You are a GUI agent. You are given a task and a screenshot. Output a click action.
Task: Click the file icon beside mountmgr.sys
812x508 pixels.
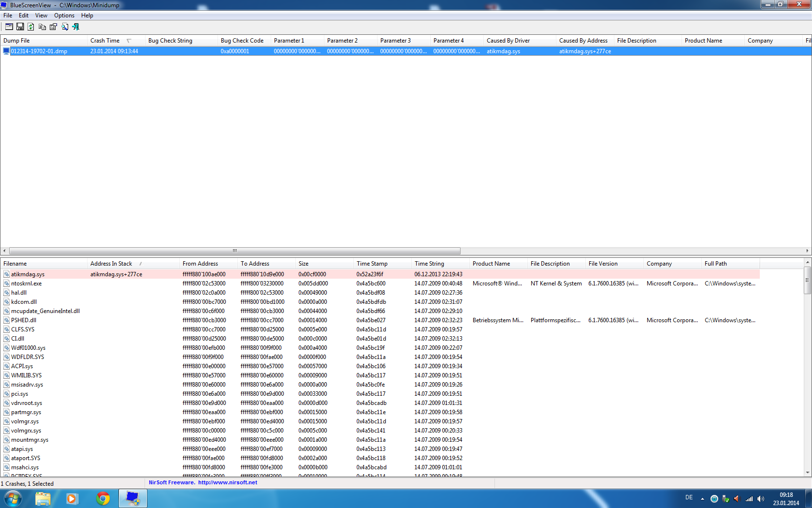point(7,440)
